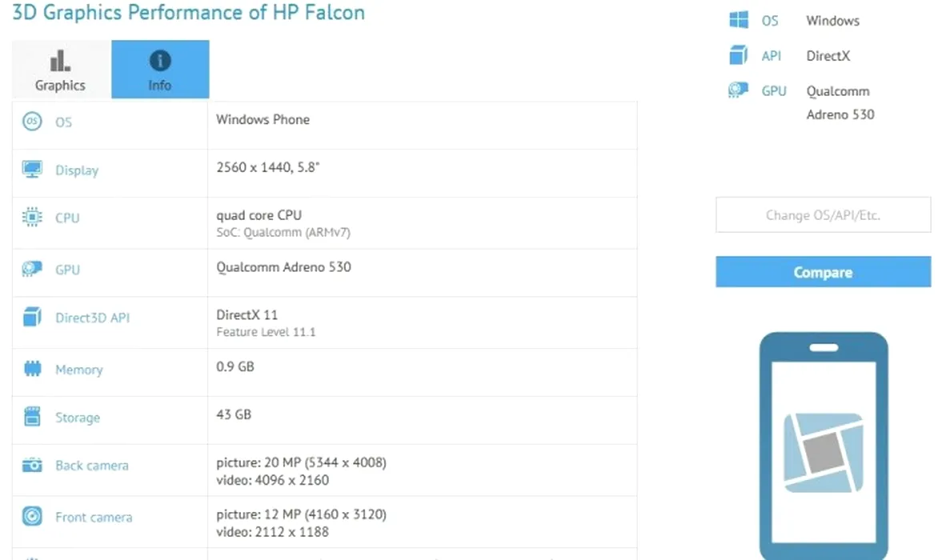942x560 pixels.
Task: Switch to the Info tab
Action: pyautogui.click(x=160, y=70)
